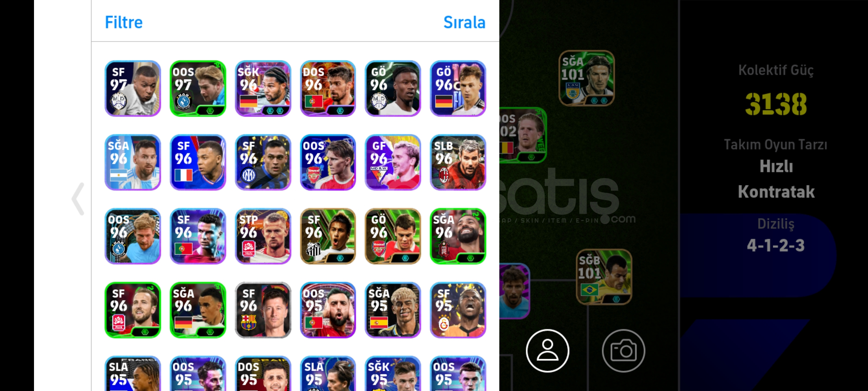Image resolution: width=868 pixels, height=391 pixels.
Task: Choose the SĞK 96 Germany card
Action: 263,88
